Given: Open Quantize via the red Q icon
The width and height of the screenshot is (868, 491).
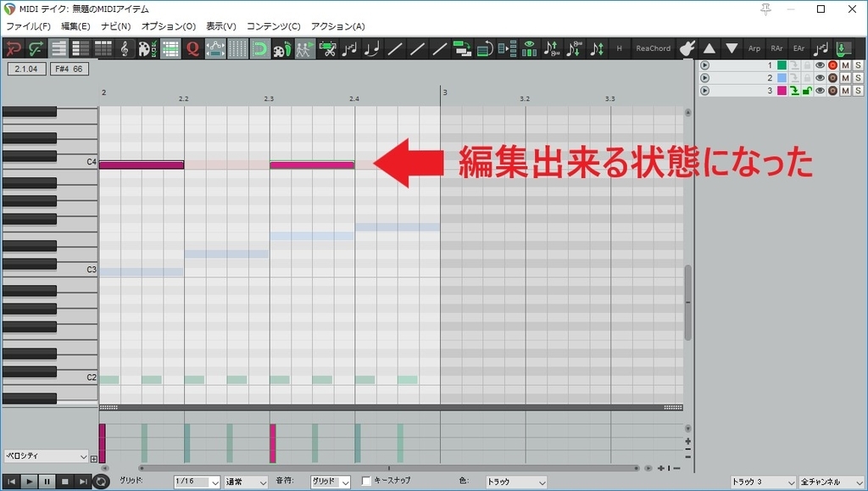Looking at the screenshot, I should point(192,48).
